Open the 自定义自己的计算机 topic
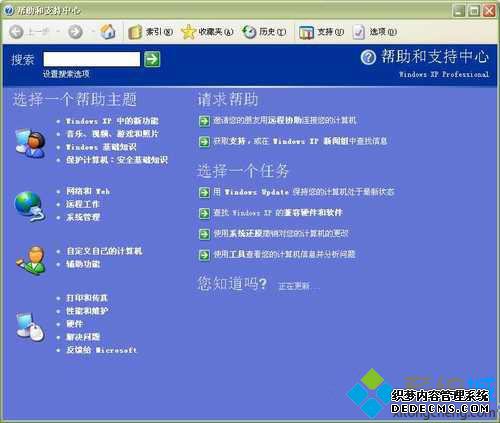 [104, 251]
